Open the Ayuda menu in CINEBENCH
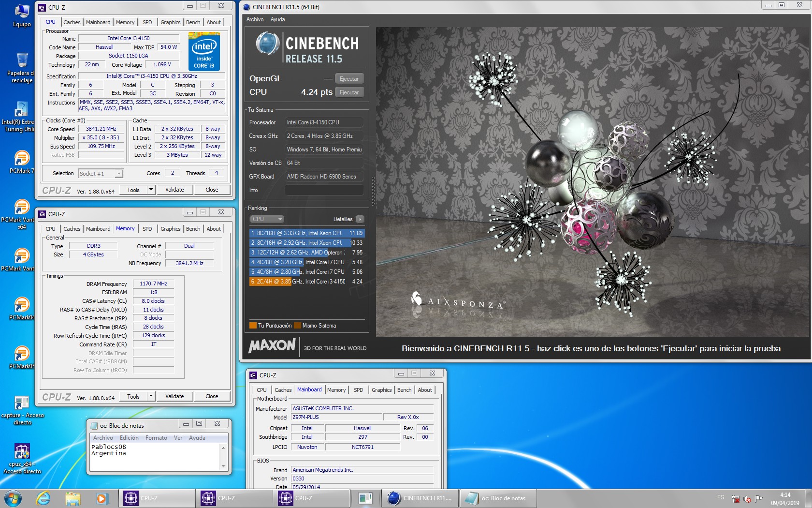 point(277,19)
